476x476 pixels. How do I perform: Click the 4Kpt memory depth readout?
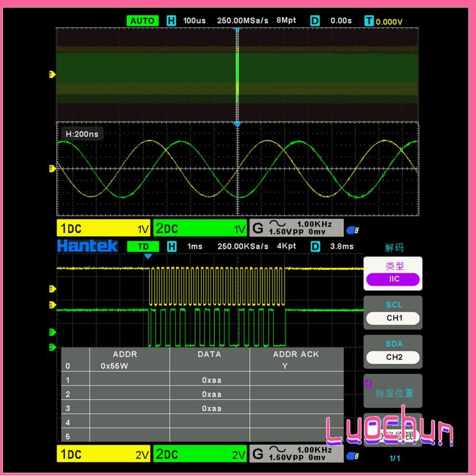[286, 246]
